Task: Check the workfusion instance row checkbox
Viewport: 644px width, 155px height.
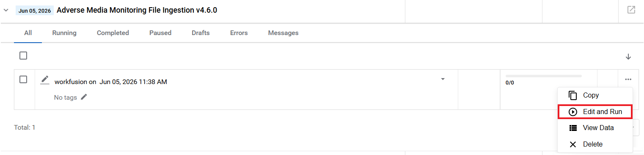Action: tap(23, 79)
